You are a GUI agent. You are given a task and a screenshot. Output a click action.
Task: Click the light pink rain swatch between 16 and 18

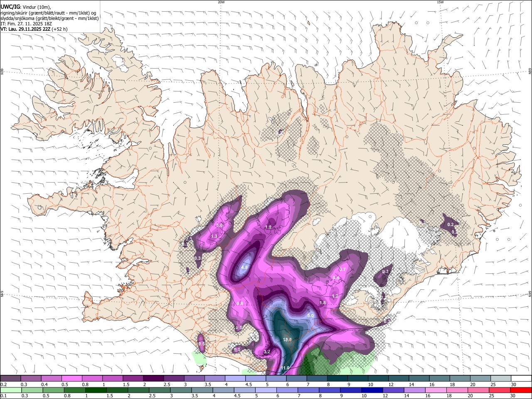[435, 390]
